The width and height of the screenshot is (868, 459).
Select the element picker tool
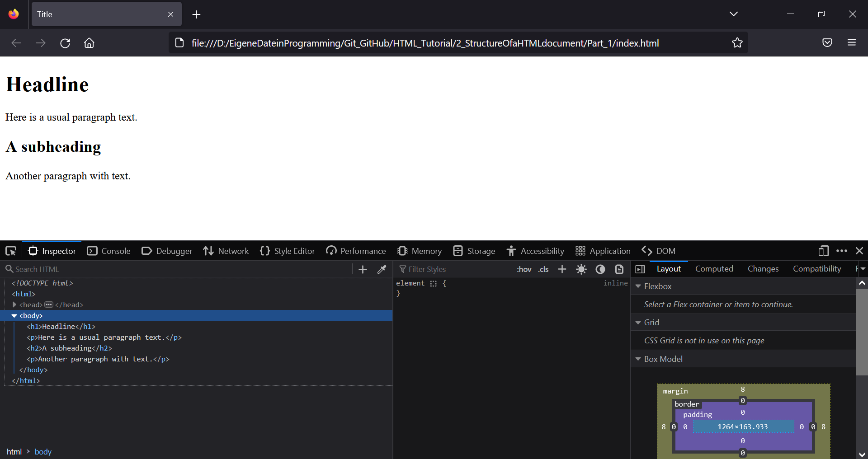point(10,251)
